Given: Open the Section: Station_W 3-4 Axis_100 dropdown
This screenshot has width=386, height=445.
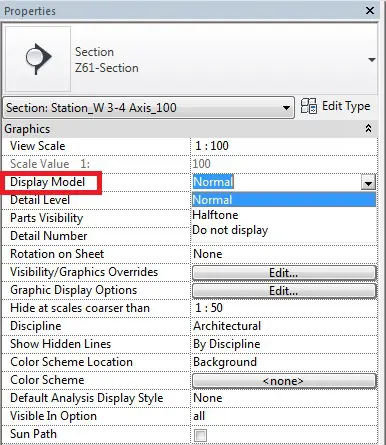Looking at the screenshot, I should point(149,108).
